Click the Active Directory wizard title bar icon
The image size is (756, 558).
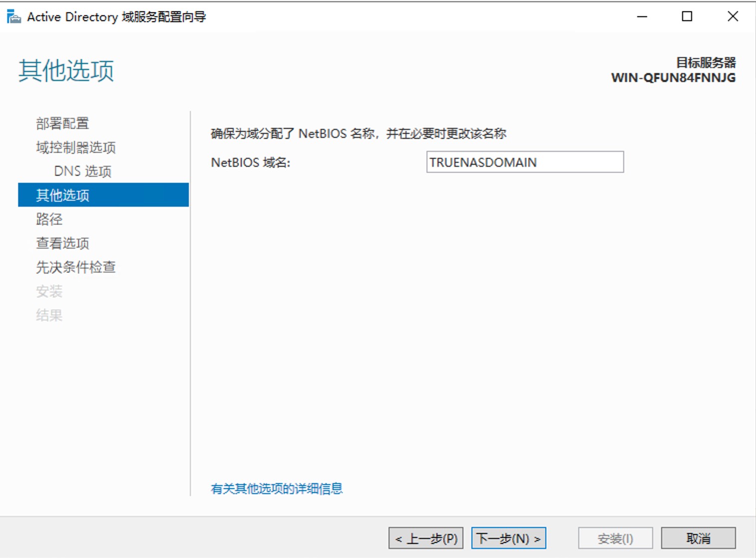13,17
